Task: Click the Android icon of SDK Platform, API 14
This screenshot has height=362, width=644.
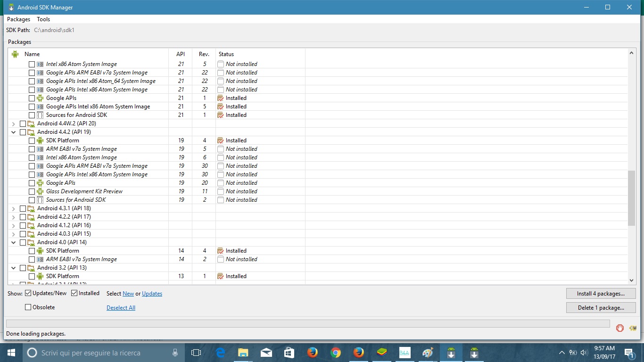Action: pyautogui.click(x=40, y=251)
